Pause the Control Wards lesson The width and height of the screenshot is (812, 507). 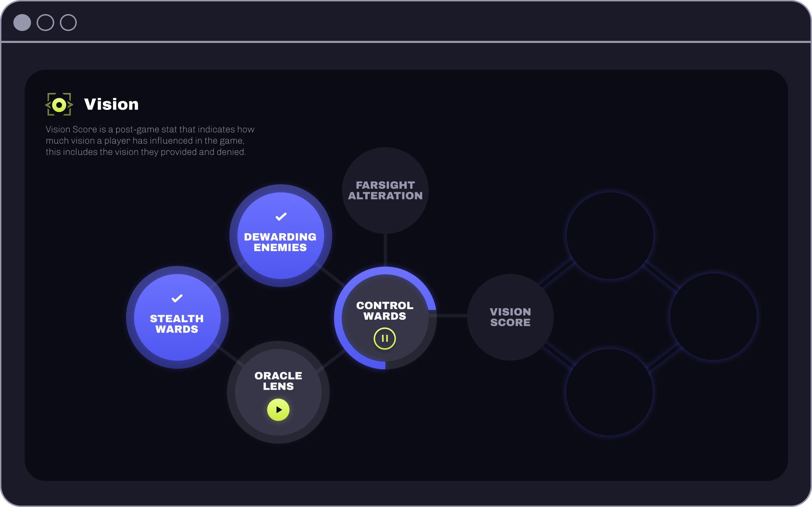385,338
